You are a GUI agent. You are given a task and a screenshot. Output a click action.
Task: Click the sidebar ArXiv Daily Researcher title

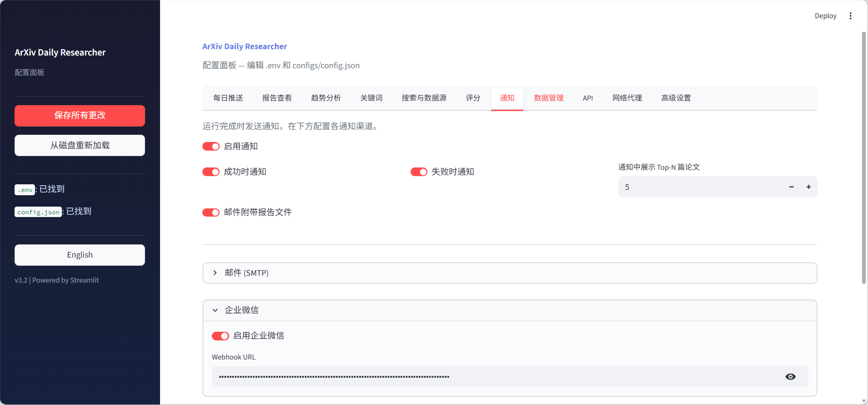(x=60, y=52)
